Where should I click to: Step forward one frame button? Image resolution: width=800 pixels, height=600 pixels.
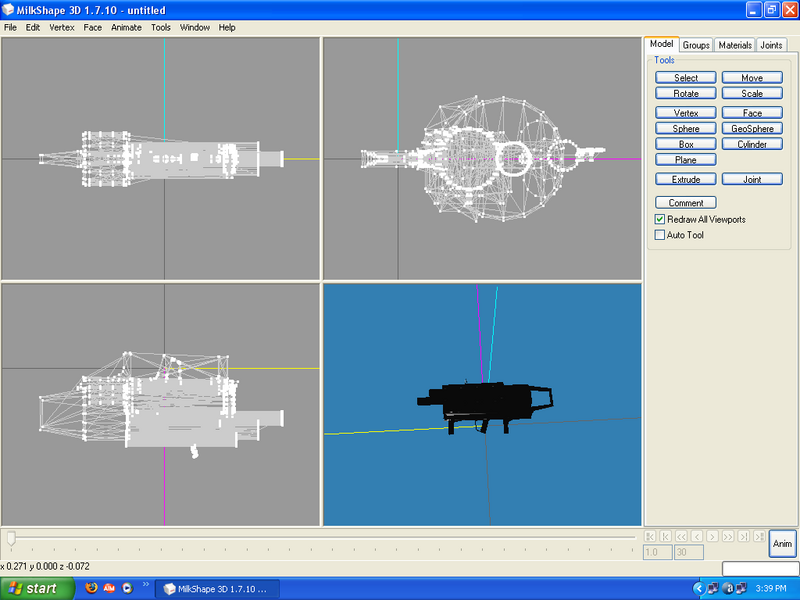point(712,536)
